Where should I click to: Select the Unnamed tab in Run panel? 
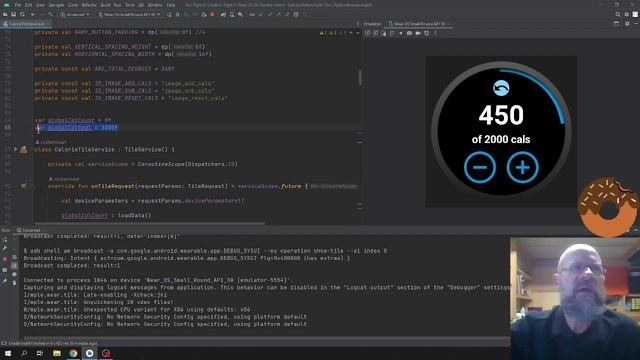point(29,230)
